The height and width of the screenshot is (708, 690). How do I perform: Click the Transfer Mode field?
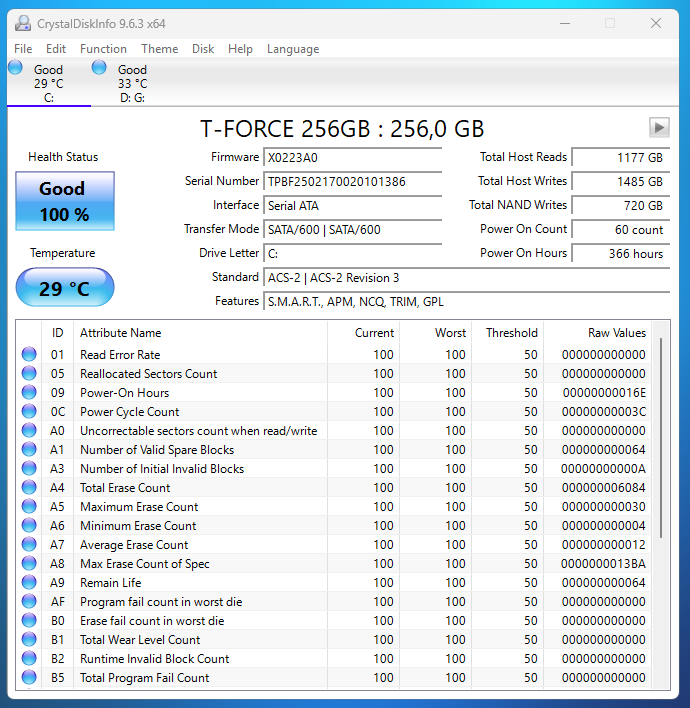(353, 229)
